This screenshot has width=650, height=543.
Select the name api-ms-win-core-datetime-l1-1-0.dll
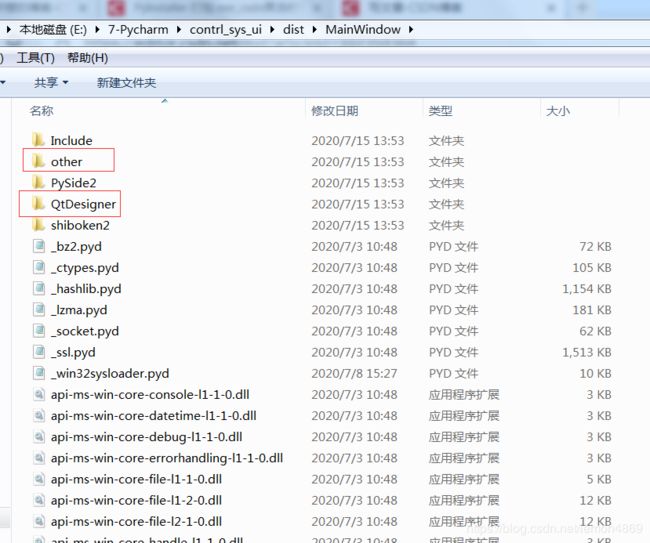[154, 415]
